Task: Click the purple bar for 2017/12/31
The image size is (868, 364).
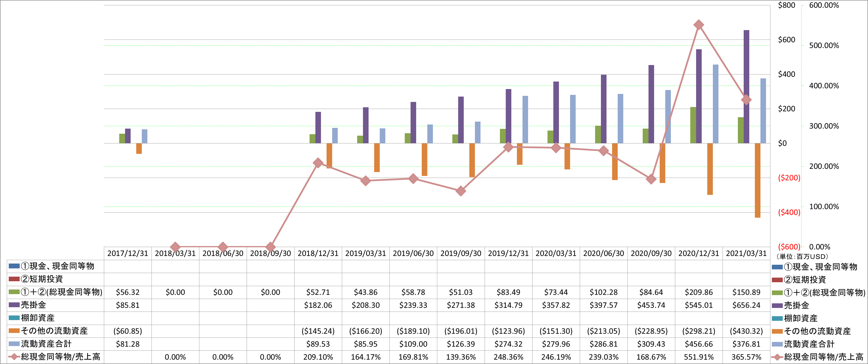Action: tap(128, 136)
